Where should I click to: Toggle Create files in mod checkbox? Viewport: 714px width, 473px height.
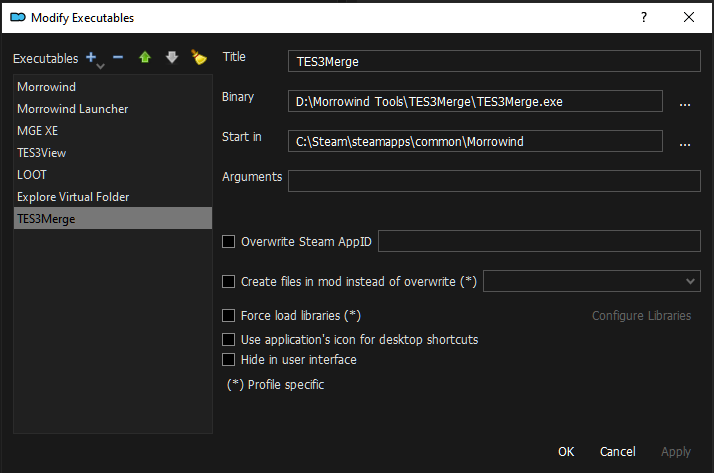228,282
